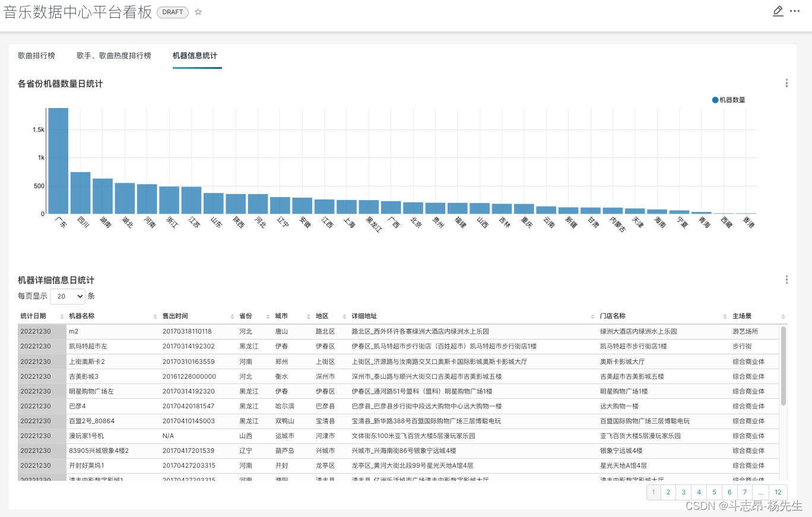Image resolution: width=812 pixels, height=517 pixels.
Task: Sort table by 机器名称 column
Action: [x=113, y=316]
